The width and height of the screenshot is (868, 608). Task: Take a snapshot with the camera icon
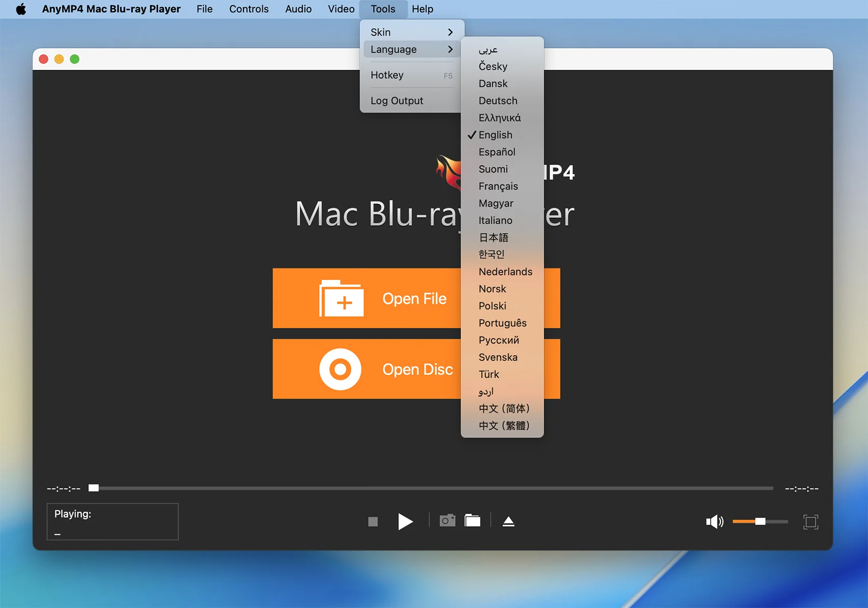click(x=447, y=521)
